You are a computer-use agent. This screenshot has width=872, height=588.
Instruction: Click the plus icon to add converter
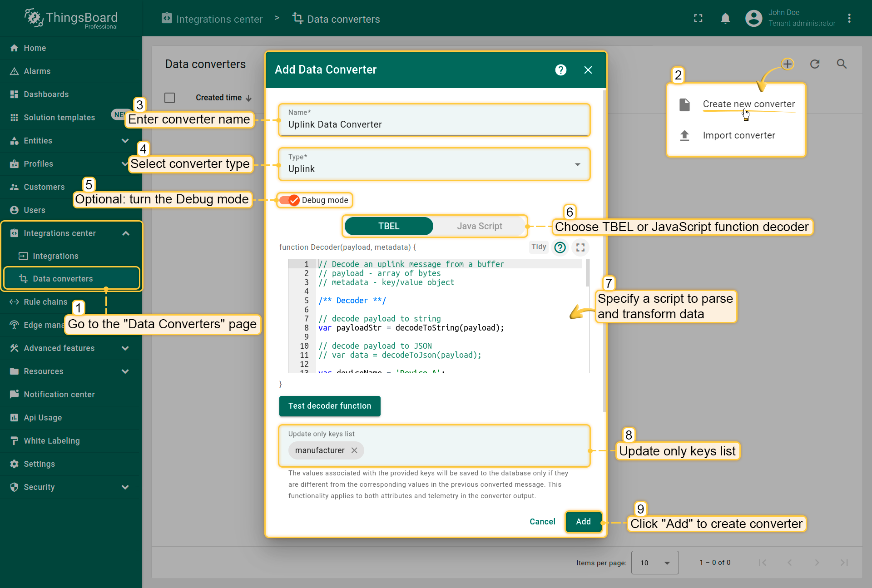click(x=788, y=64)
